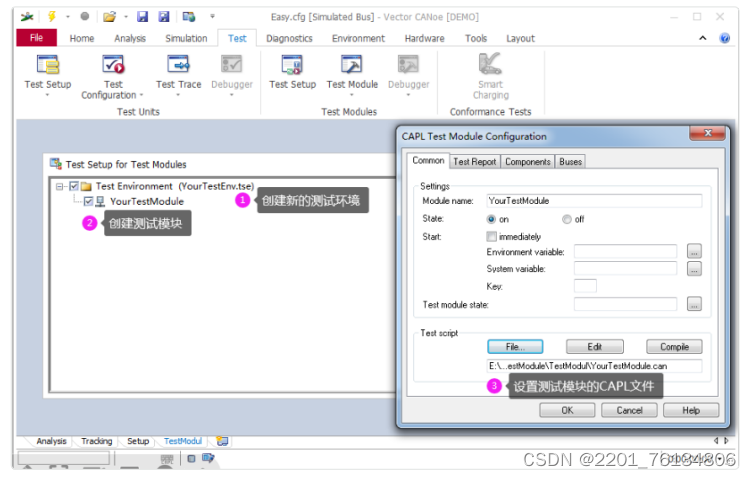Click the Save As disk icon

click(x=164, y=17)
